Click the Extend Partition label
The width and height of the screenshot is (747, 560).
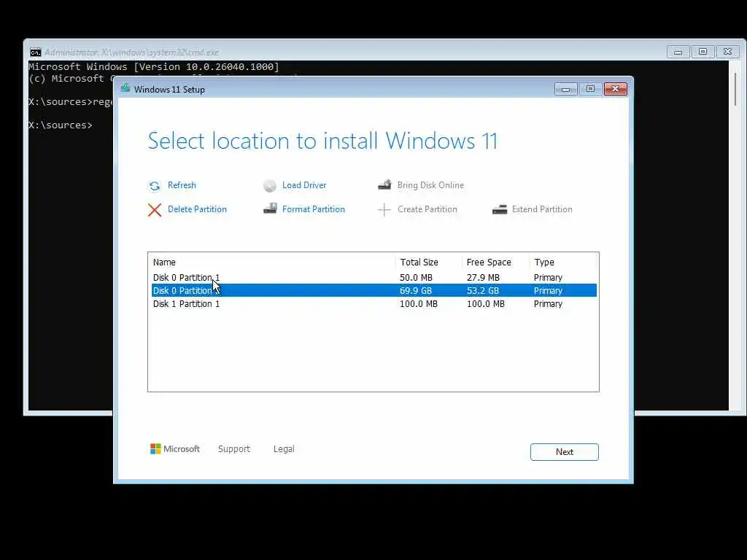tap(542, 209)
